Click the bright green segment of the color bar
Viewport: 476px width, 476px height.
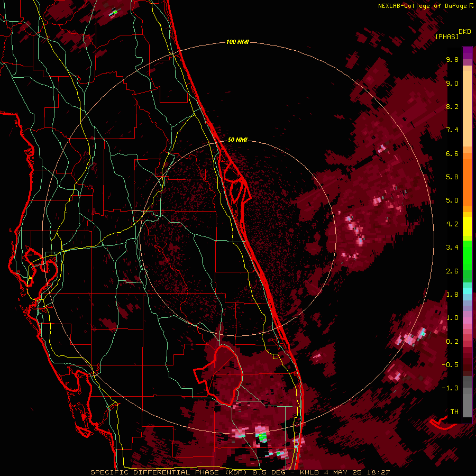467,255
